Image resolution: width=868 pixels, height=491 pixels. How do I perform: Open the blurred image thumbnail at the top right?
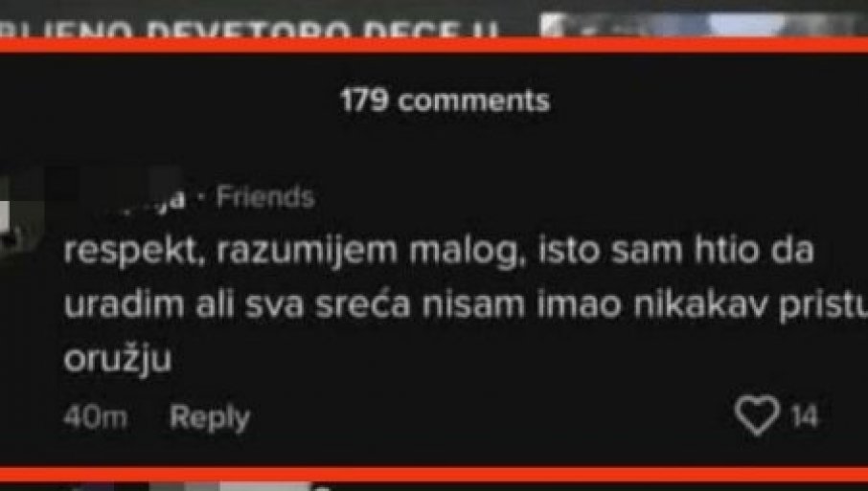[x=703, y=25]
